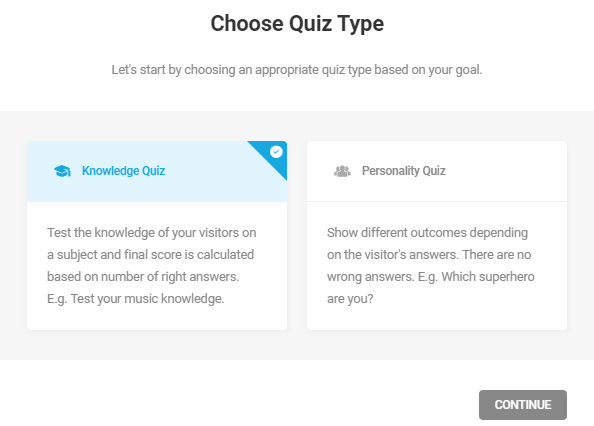Click 'on the visitor's answers' line

point(393,255)
